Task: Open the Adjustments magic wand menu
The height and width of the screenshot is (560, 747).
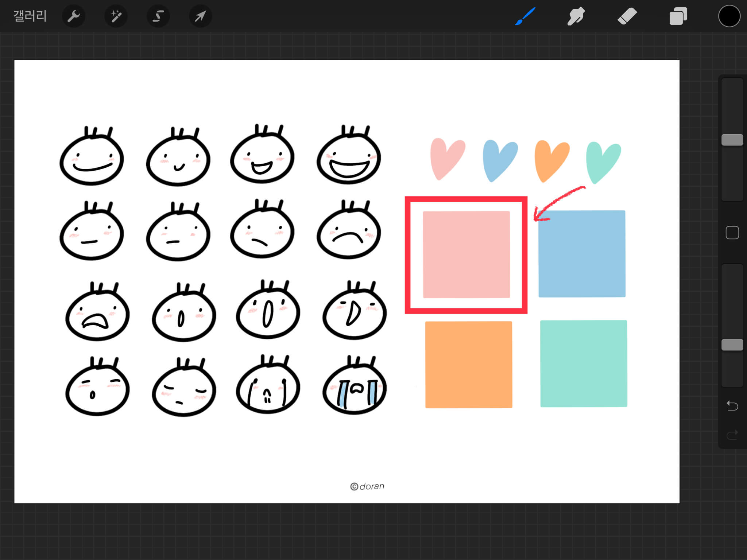Action: point(116,16)
